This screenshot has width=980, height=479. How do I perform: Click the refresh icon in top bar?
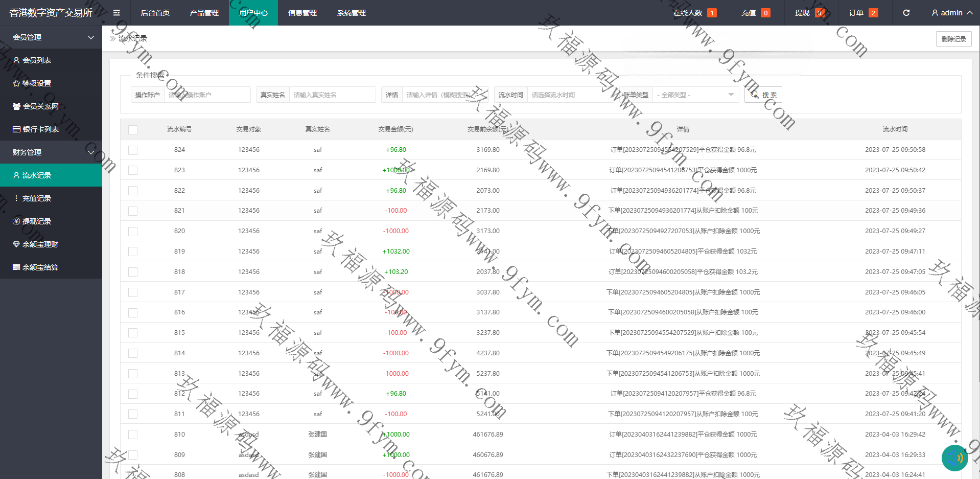[906, 13]
